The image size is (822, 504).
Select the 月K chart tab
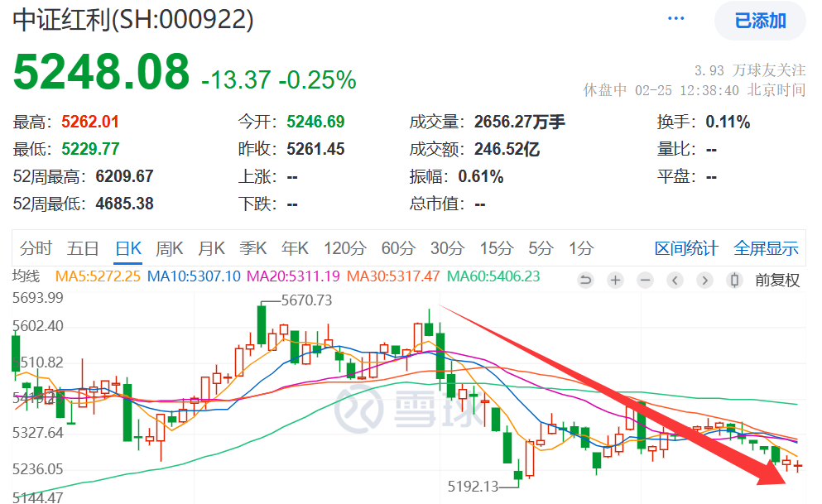coord(211,247)
